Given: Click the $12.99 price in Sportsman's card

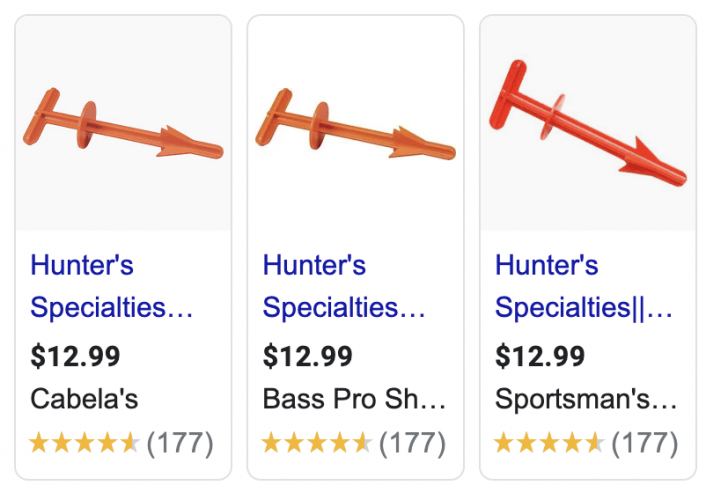Looking at the screenshot, I should coord(540,356).
